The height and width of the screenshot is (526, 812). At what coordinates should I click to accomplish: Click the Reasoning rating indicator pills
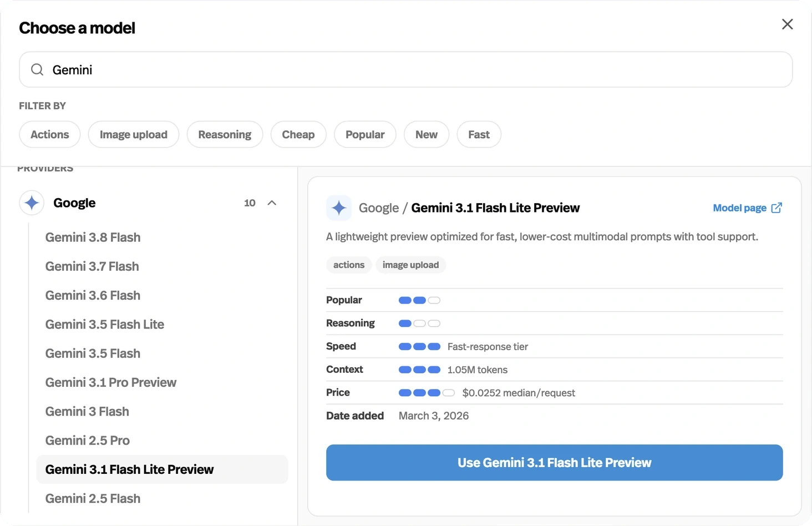coord(419,323)
